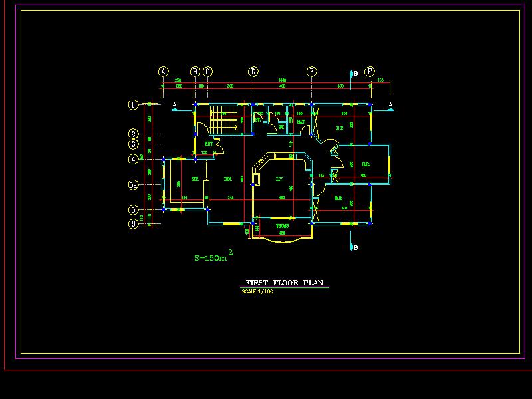Select the column grid bubble D

point(253,72)
